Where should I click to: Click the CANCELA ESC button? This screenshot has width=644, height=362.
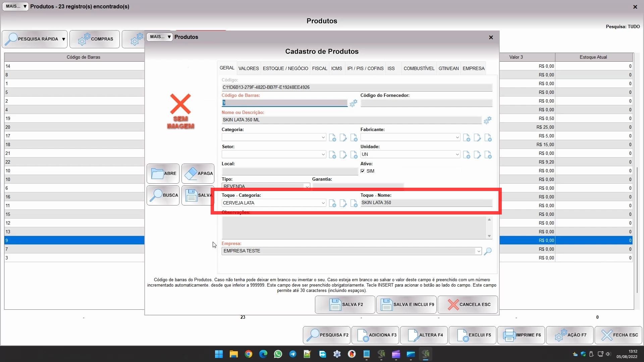pyautogui.click(x=468, y=305)
